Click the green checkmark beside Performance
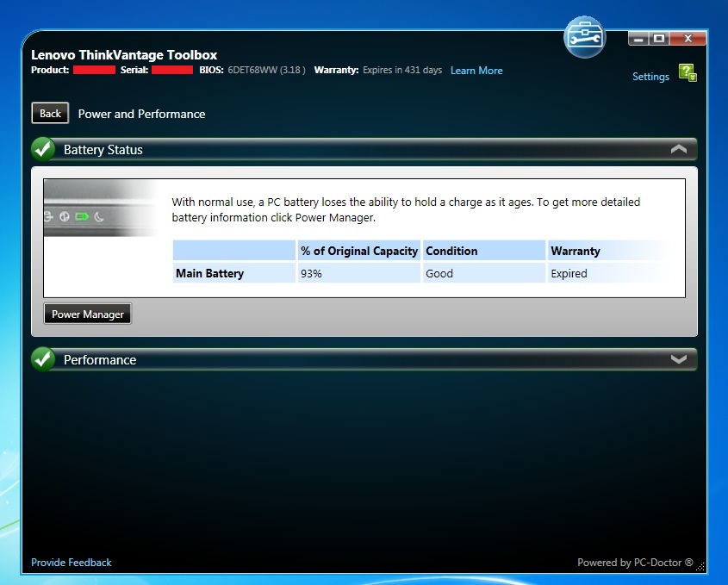 (43, 359)
